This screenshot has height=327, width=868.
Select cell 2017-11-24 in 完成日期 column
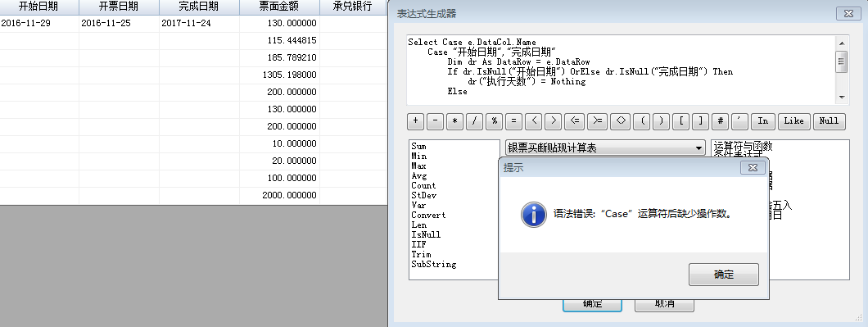tap(199, 23)
